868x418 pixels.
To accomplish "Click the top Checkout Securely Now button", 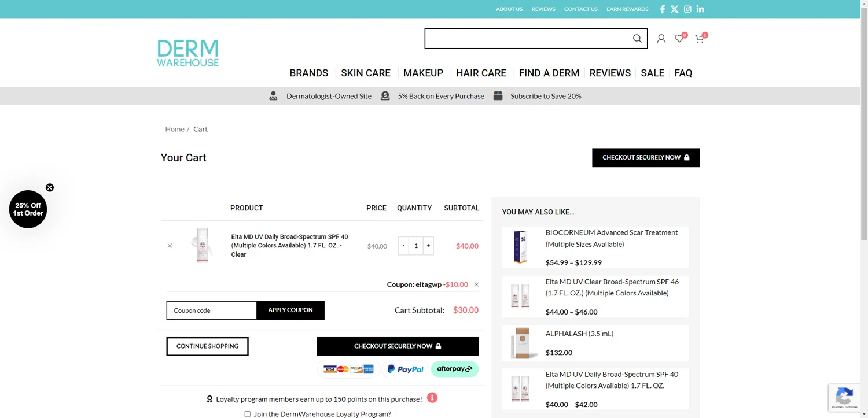I will coord(646,158).
